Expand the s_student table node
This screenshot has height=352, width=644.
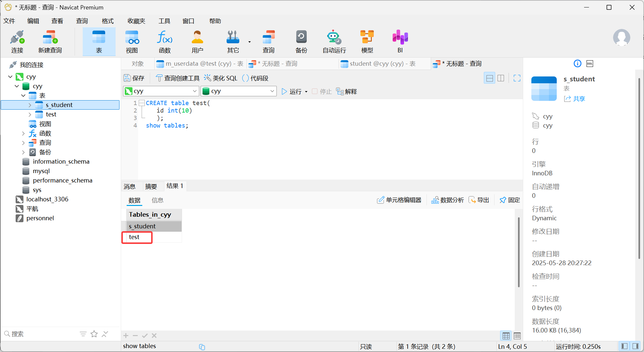30,105
